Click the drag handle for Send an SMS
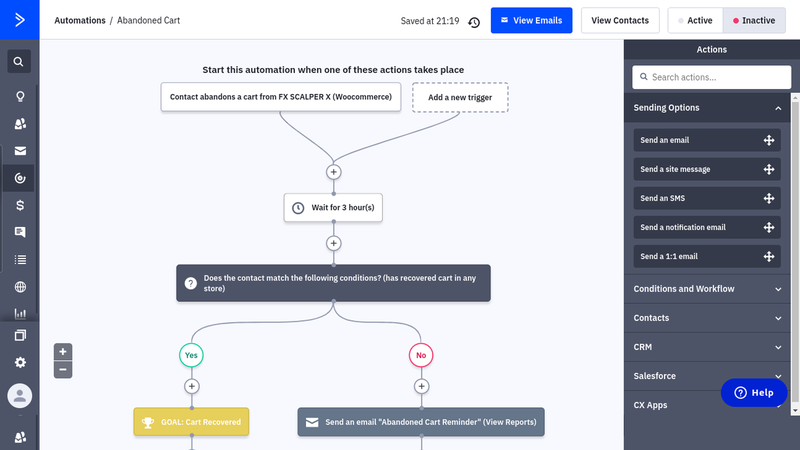The height and width of the screenshot is (450, 800). [x=769, y=198]
